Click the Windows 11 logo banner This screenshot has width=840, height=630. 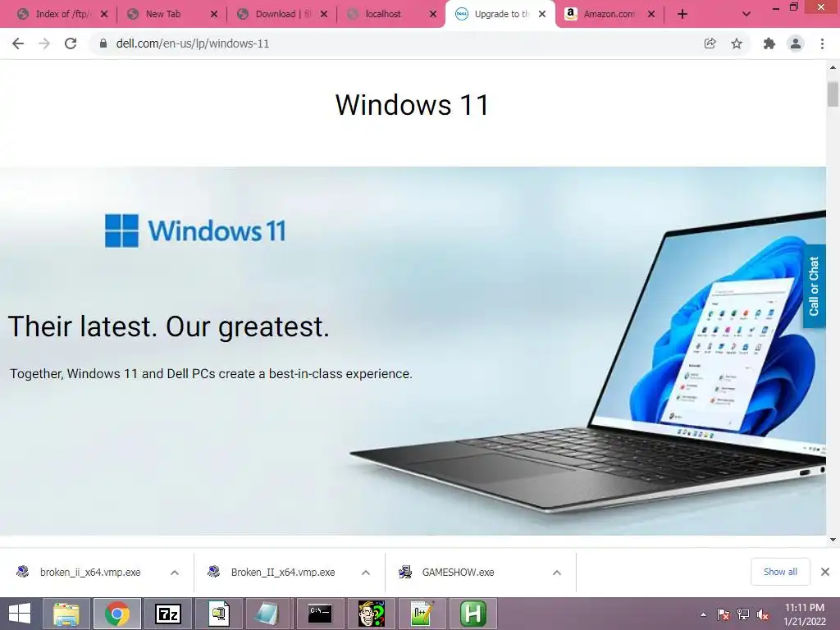click(195, 231)
